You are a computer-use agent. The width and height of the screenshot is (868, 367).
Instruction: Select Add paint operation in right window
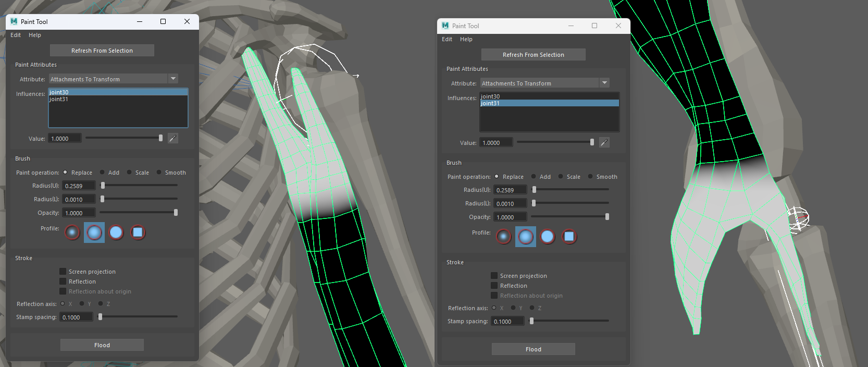click(534, 177)
